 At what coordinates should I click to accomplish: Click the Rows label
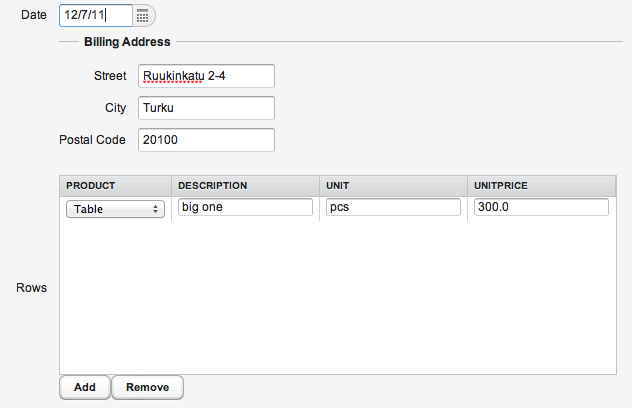(31, 288)
